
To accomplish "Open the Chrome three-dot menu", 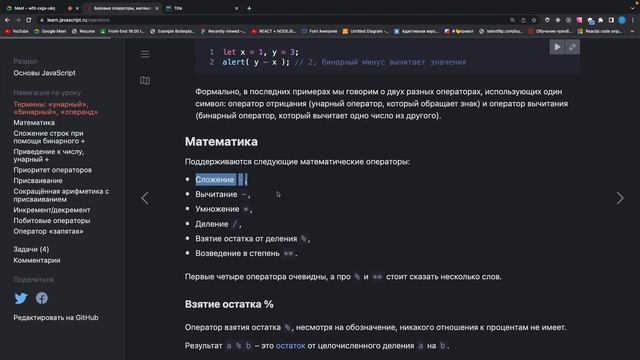I will point(633,20).
